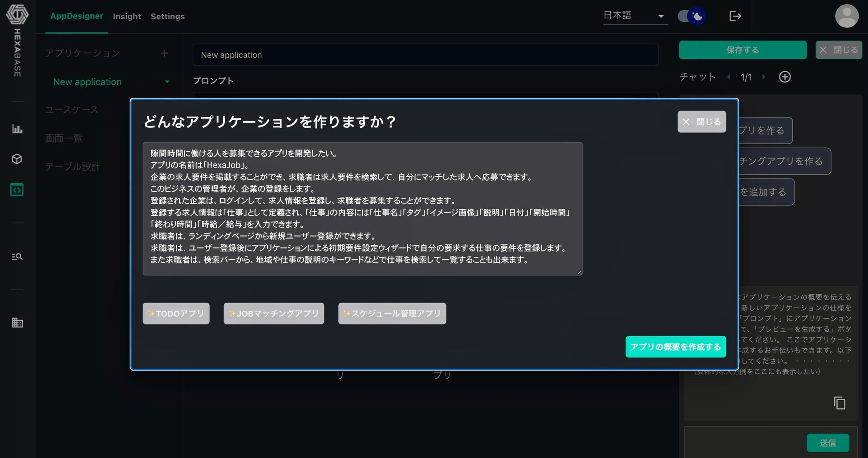
Task: Click the dialog title どんなアプリケーションを作りますか？
Action: point(269,122)
